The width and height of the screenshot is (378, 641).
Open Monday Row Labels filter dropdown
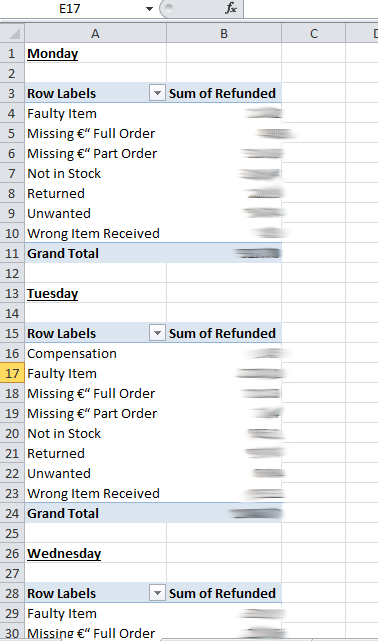(x=157, y=93)
